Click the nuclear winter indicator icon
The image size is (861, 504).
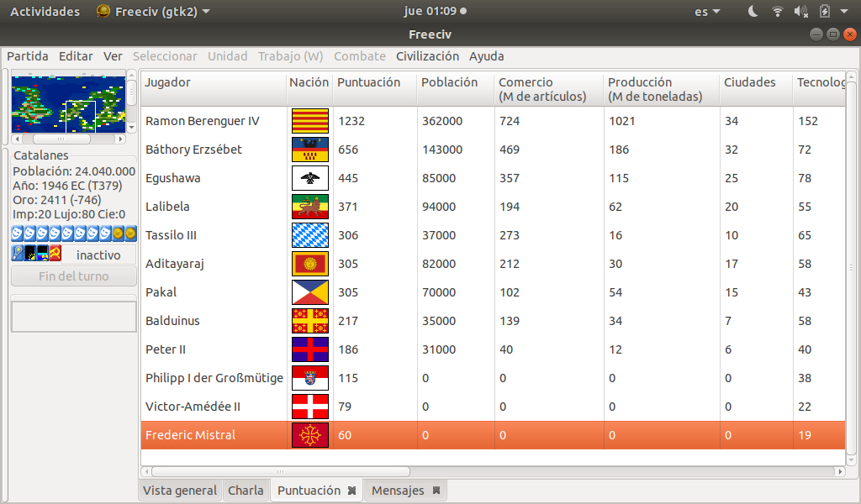click(x=43, y=253)
